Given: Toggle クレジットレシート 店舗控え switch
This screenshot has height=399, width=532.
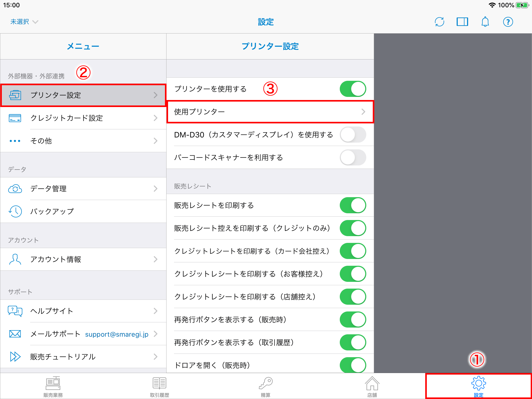Looking at the screenshot, I should click(353, 297).
